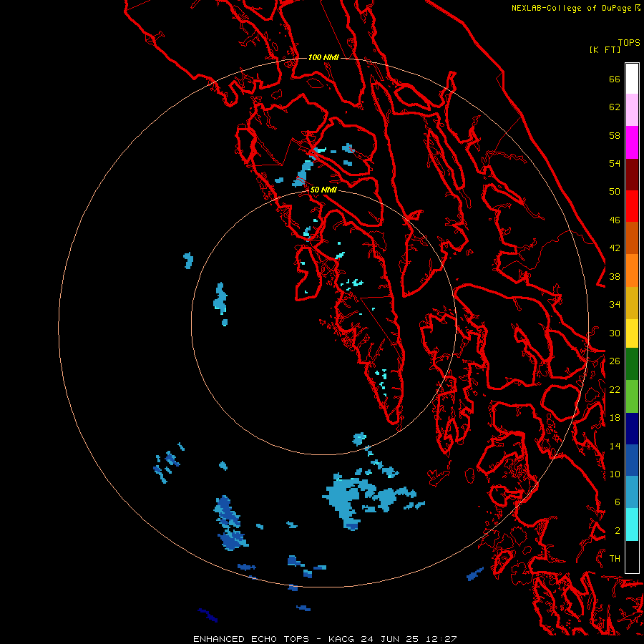The image size is (644, 644).
Task: Click the "TOPS" legend heading
Action: tap(629, 42)
